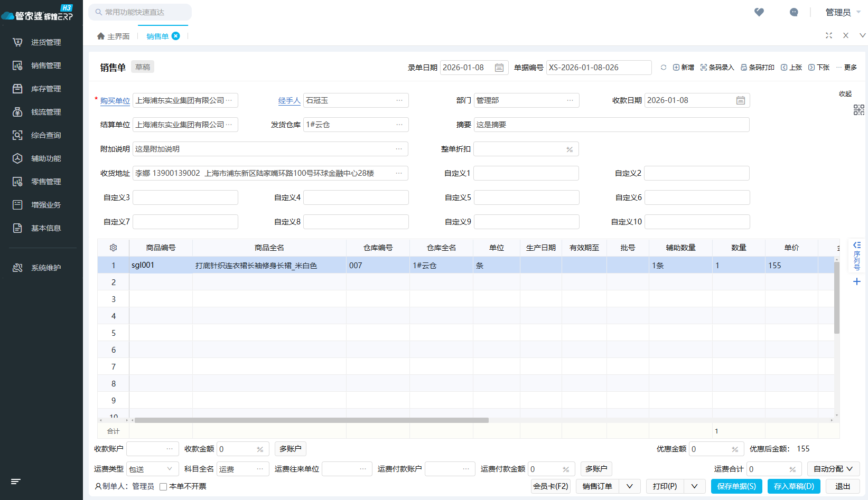Click the fullscreen expand icon

click(829, 35)
